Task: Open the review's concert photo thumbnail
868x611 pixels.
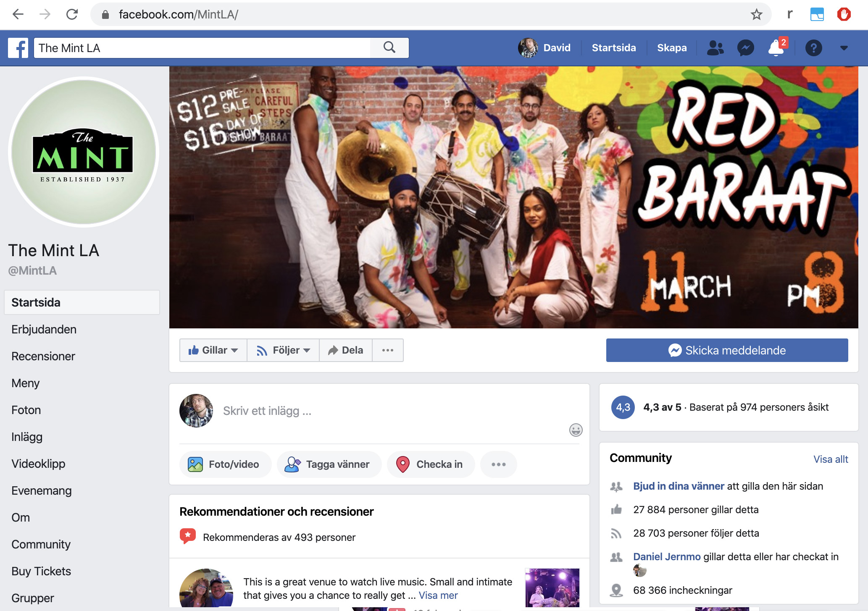Action: click(x=552, y=588)
